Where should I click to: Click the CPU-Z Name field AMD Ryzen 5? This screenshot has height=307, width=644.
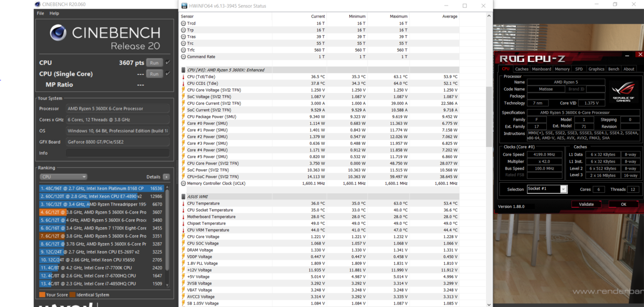click(566, 82)
